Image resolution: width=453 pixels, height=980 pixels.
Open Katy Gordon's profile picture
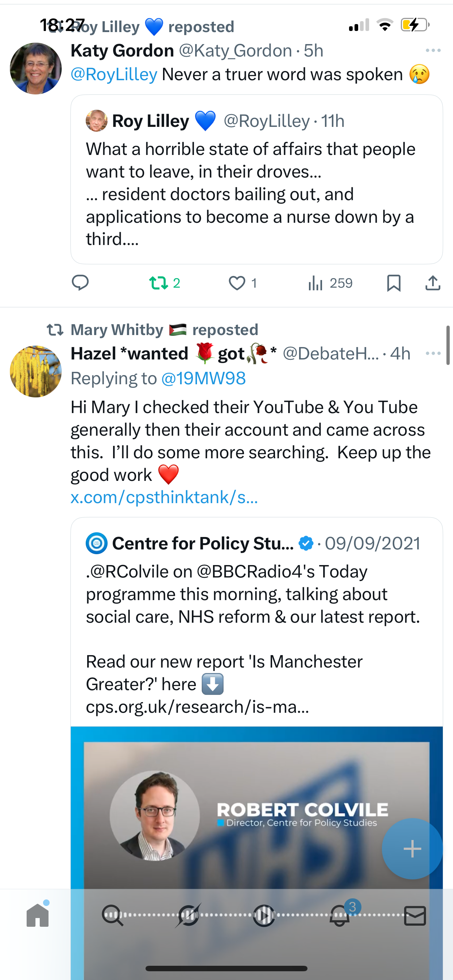tap(36, 69)
